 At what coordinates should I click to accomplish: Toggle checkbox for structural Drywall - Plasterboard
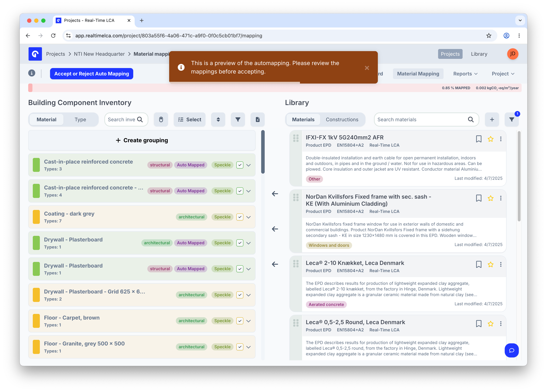240,269
